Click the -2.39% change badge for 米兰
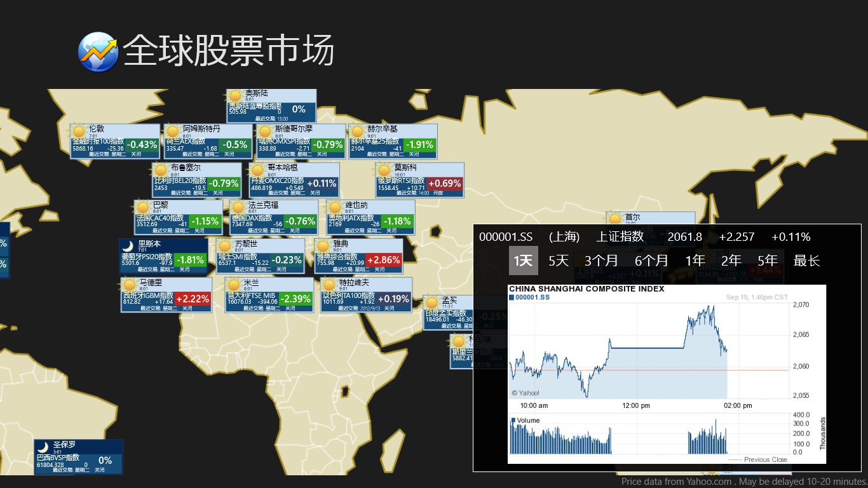868x488 pixels. coord(295,299)
